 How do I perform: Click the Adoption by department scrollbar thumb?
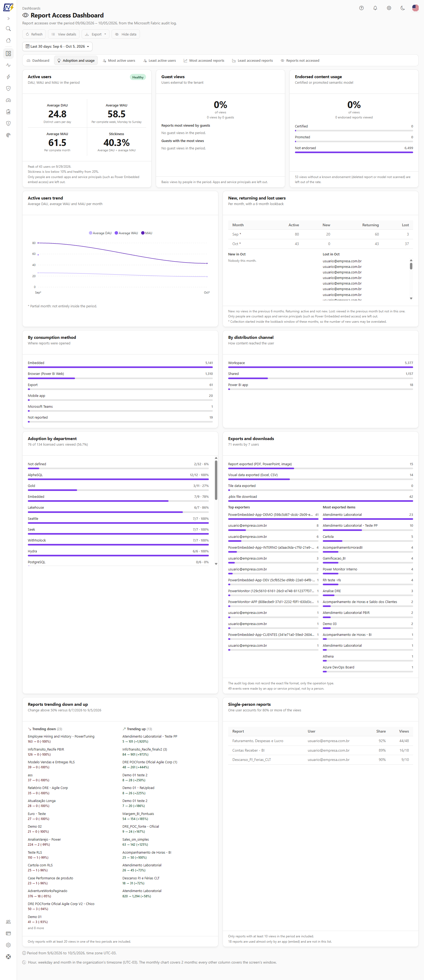pyautogui.click(x=216, y=480)
